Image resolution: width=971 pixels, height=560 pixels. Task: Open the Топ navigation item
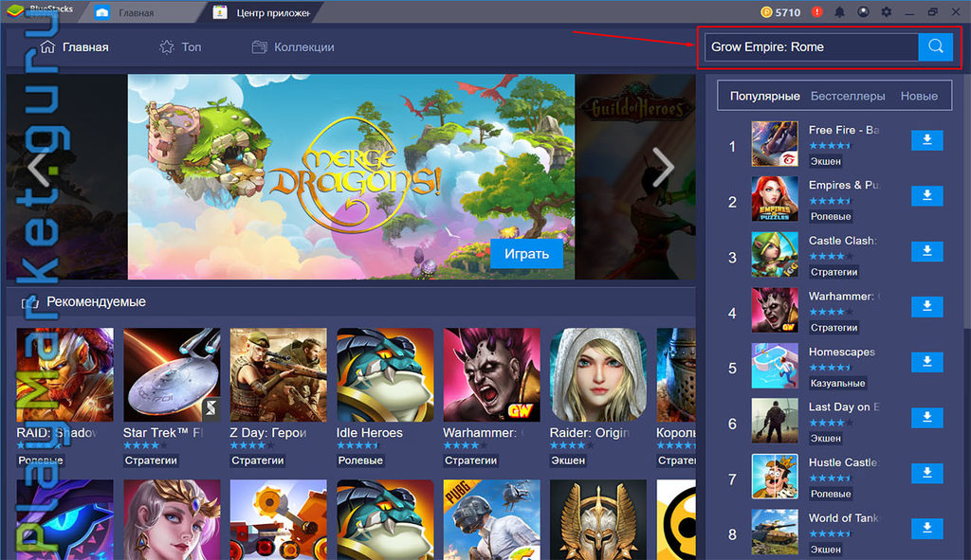pos(181,47)
